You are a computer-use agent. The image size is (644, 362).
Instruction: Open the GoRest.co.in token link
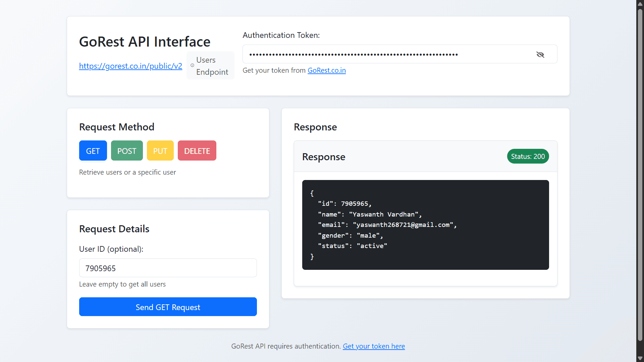click(326, 70)
